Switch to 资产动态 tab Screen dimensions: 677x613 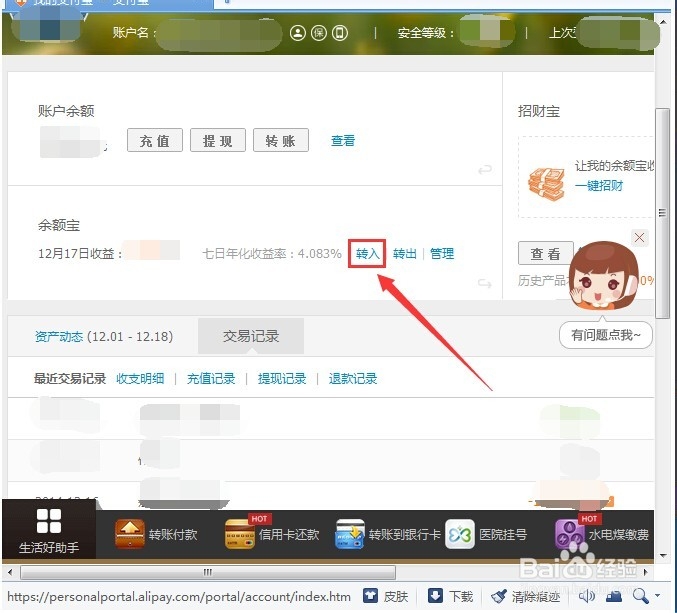pyautogui.click(x=59, y=336)
